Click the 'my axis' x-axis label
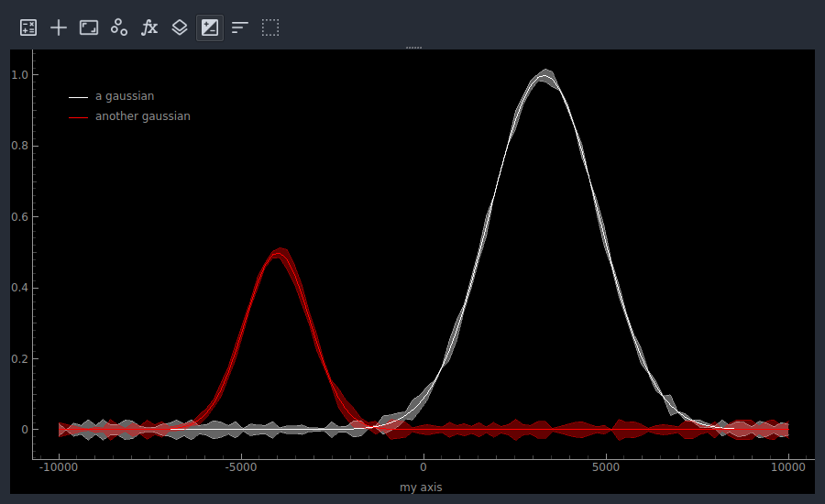This screenshot has width=825, height=504. click(x=421, y=488)
